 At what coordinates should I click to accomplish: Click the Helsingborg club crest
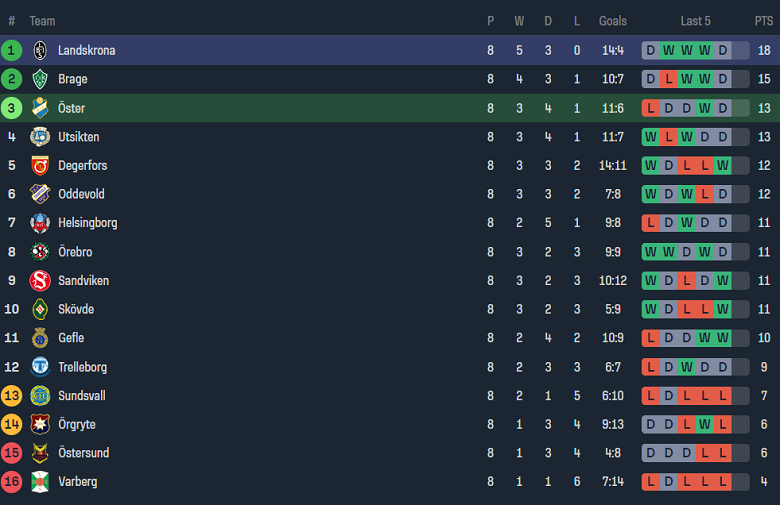pyautogui.click(x=40, y=223)
